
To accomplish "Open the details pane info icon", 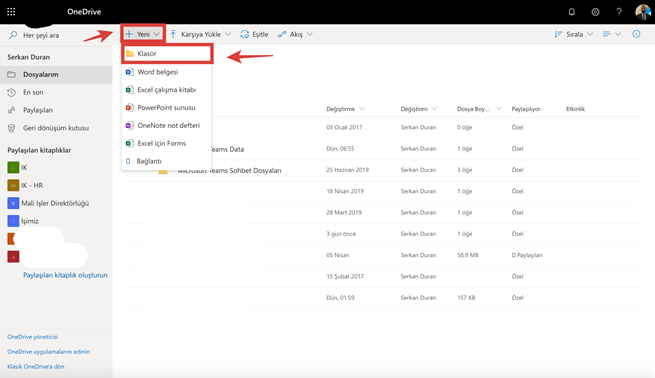I will [636, 34].
